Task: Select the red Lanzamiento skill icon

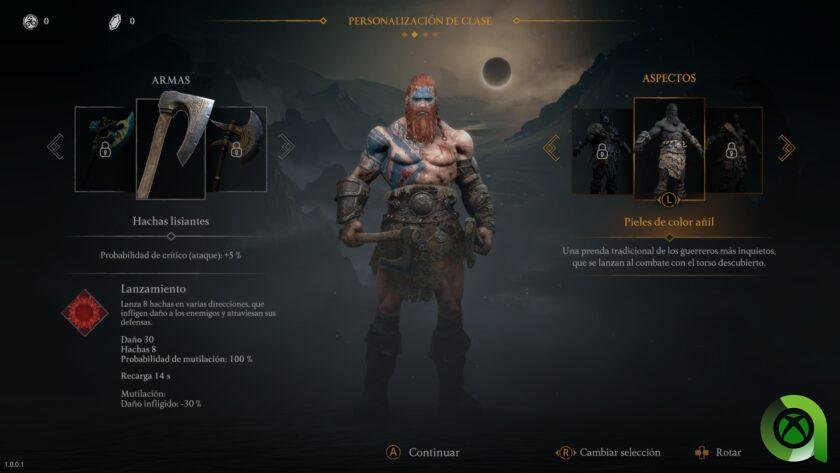Action: [85, 313]
